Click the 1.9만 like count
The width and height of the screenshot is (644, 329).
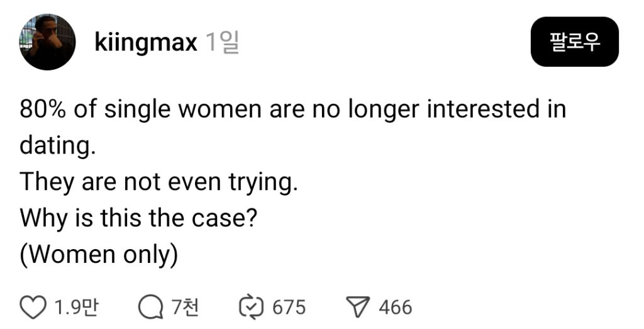76,307
